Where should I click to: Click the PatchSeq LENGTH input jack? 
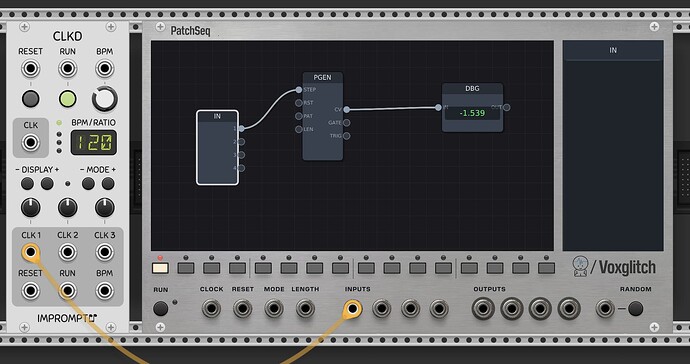[x=305, y=309]
